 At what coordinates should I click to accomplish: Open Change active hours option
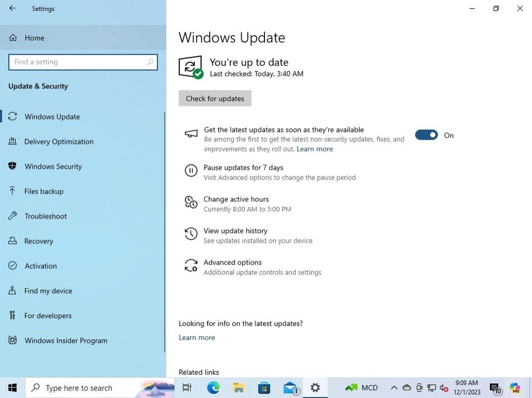point(237,204)
